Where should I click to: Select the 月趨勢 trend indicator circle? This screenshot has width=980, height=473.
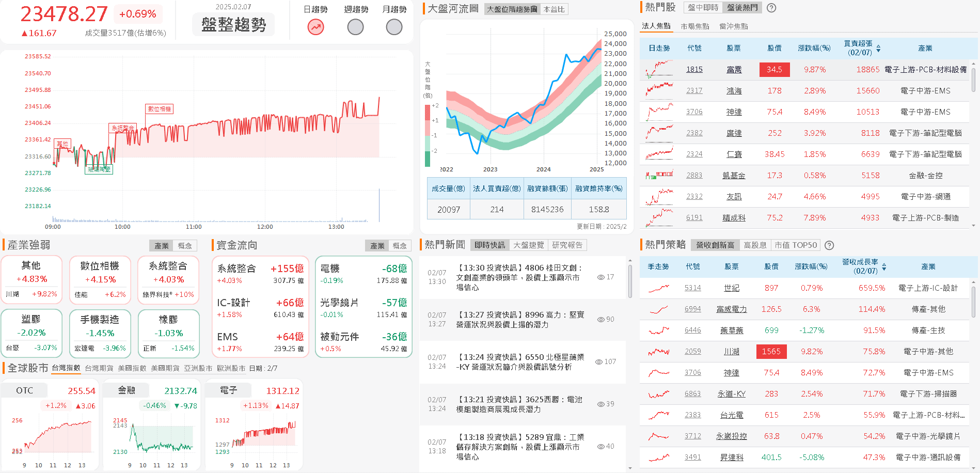(394, 27)
